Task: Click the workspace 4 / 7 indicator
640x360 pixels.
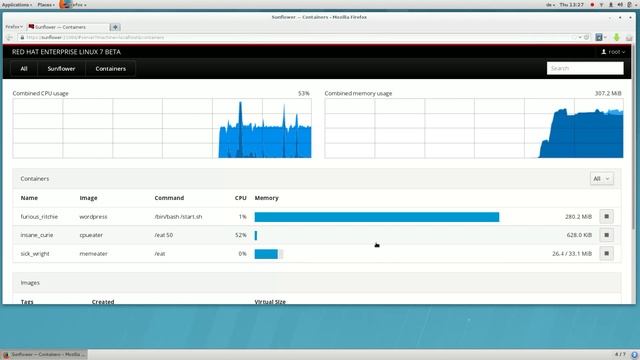Action: tap(620, 354)
